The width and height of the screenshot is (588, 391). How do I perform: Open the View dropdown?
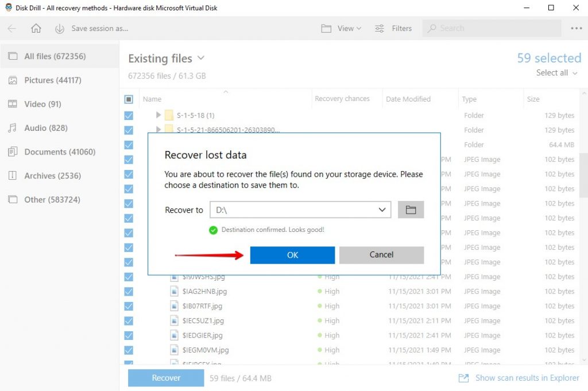[341, 28]
